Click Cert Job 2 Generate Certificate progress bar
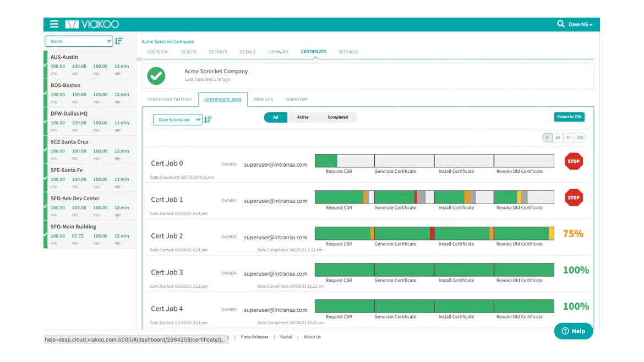This screenshot has height=362, width=644. coord(404,233)
